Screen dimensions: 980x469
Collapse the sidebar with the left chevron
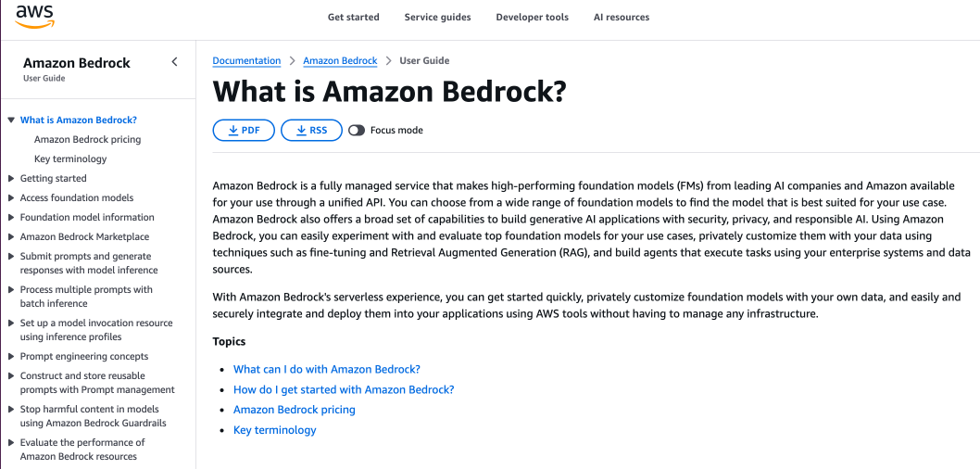174,62
